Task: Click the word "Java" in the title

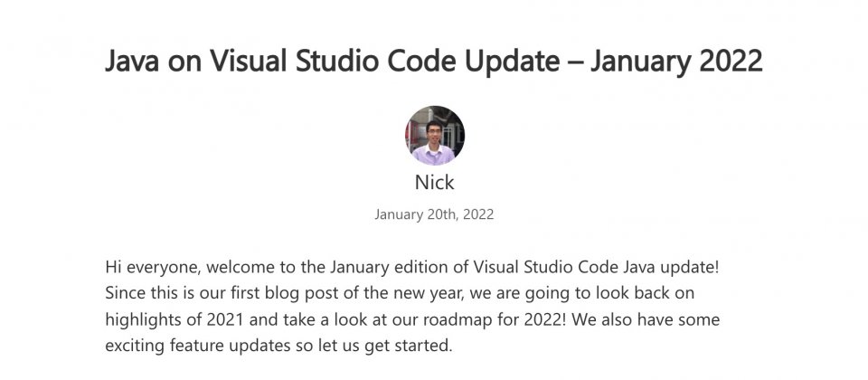Action: pyautogui.click(x=132, y=61)
